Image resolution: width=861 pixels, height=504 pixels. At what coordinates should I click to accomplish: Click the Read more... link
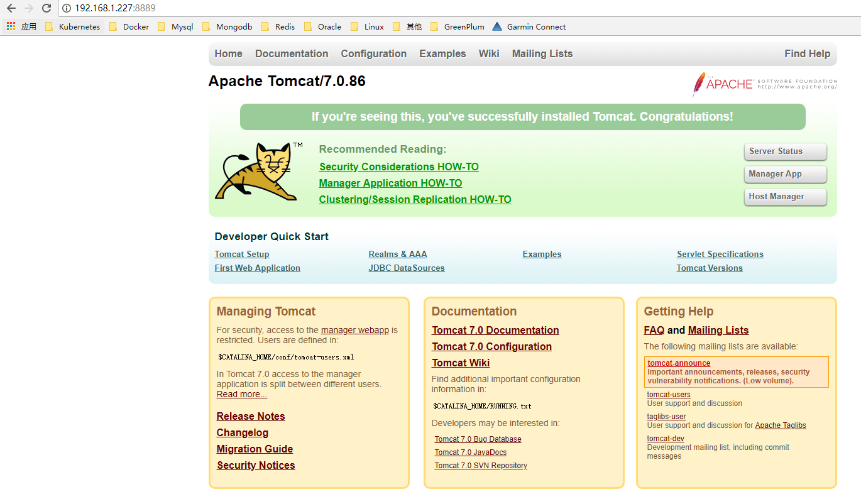pyautogui.click(x=242, y=394)
